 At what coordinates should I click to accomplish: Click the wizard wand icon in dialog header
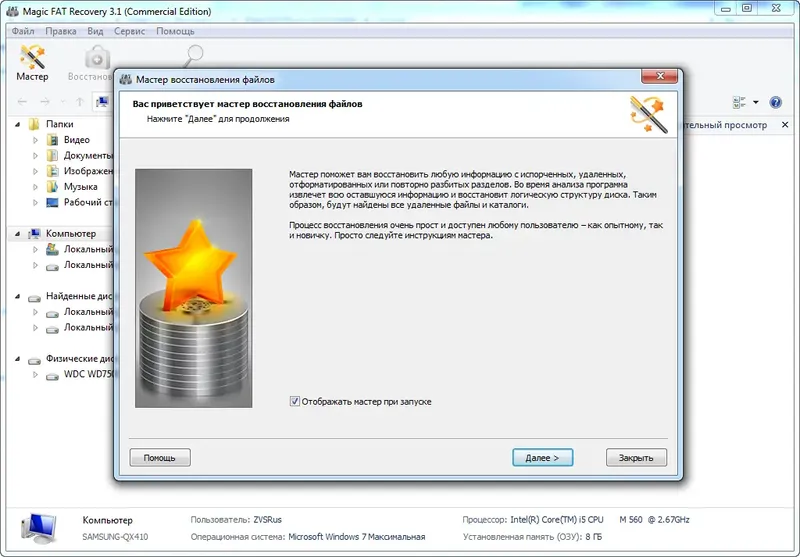[x=648, y=114]
